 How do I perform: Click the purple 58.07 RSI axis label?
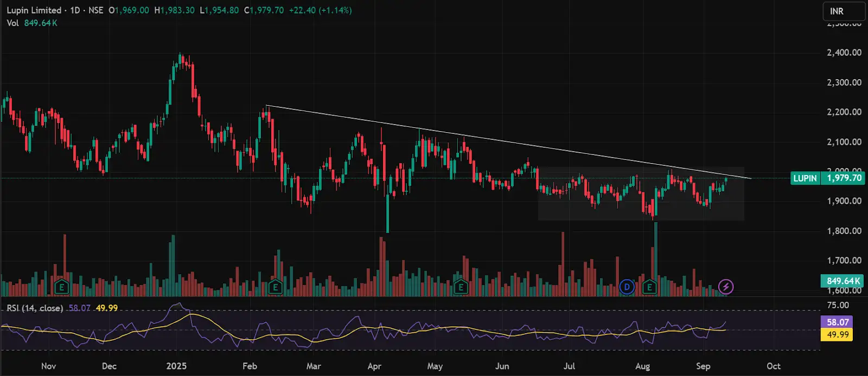point(837,322)
